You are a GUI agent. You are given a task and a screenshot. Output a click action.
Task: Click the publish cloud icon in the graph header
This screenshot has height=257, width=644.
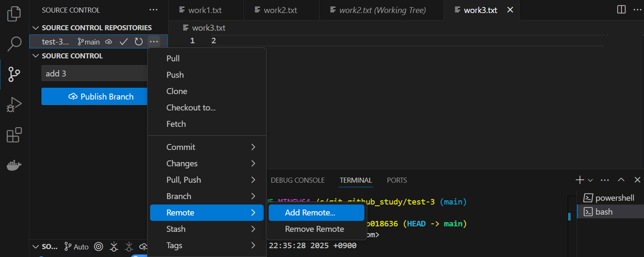tap(143, 247)
